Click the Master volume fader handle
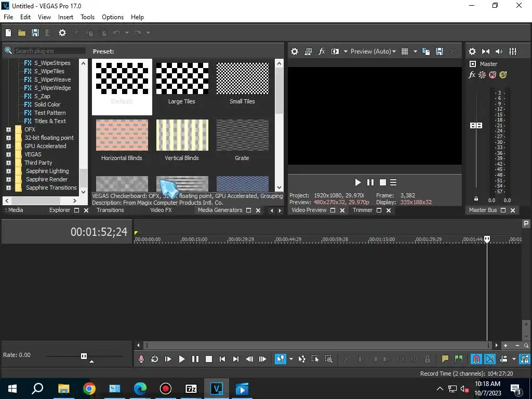This screenshot has height=399, width=532. (476, 126)
